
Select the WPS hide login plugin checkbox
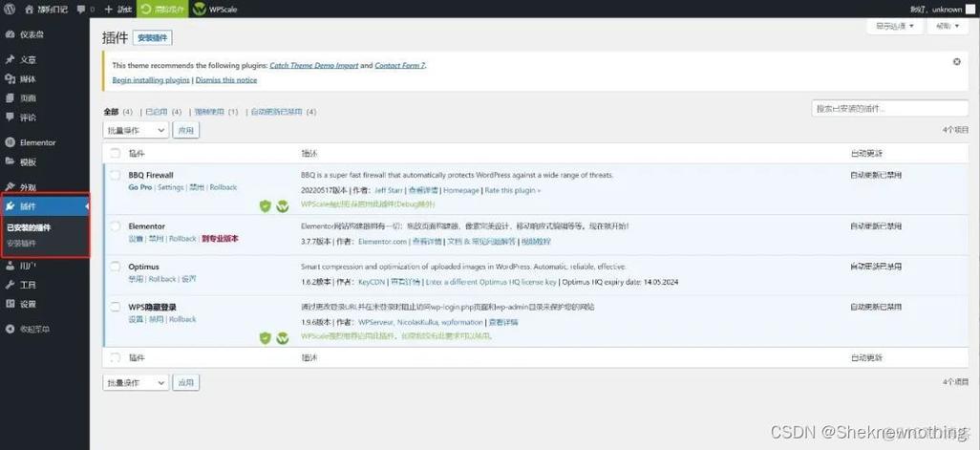115,307
